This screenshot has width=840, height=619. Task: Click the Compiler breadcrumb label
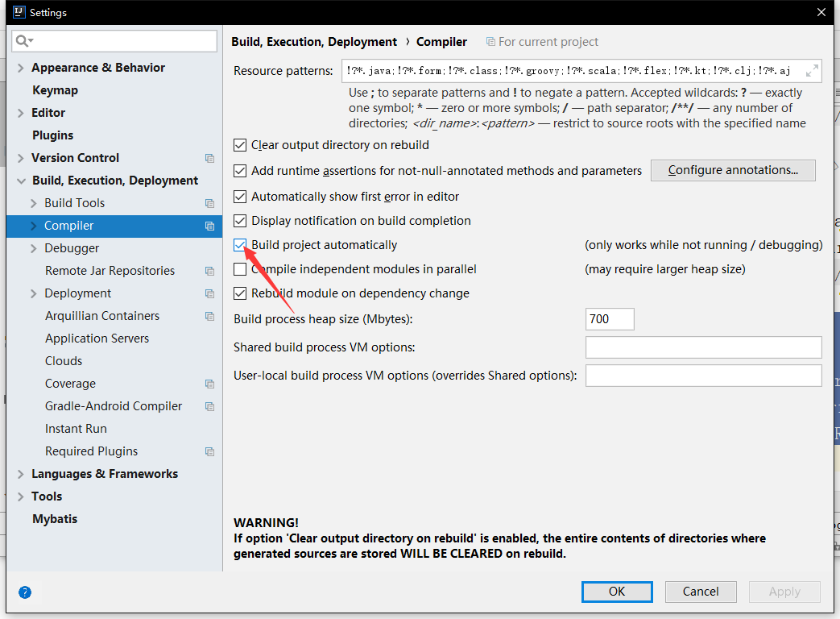[x=441, y=42]
